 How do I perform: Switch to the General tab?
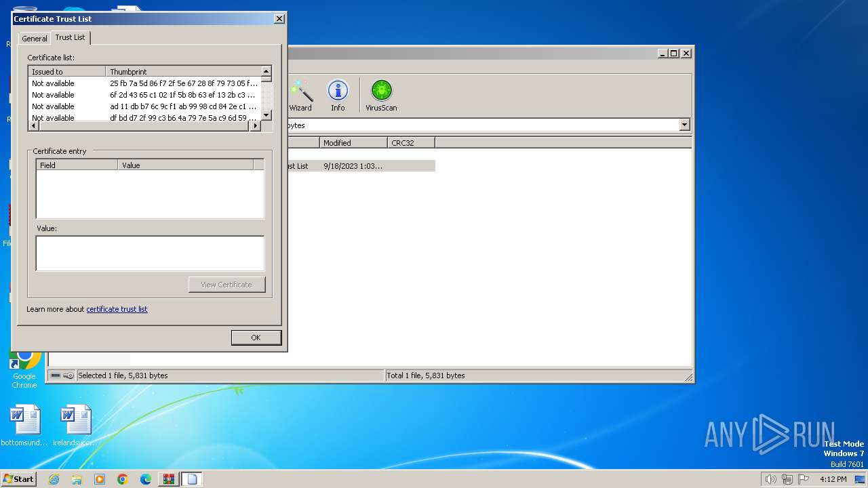(x=35, y=39)
